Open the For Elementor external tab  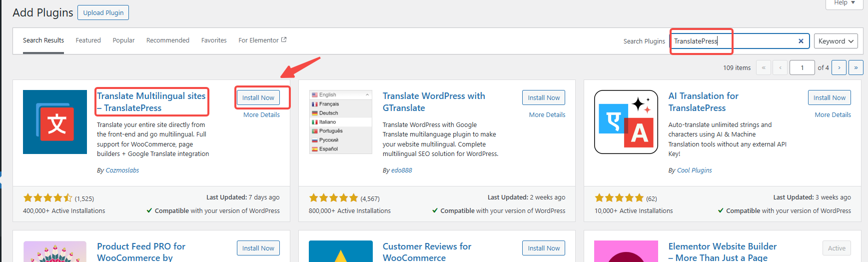tap(262, 40)
